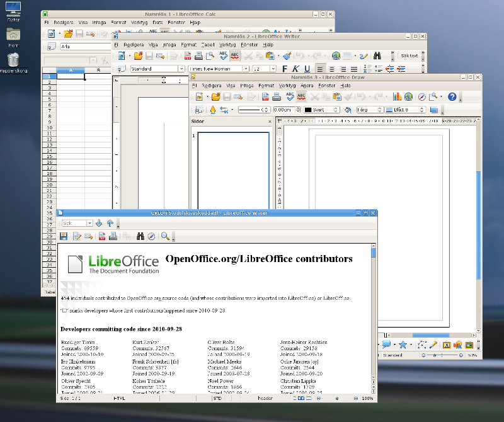The width and height of the screenshot is (504, 422).
Task: Toggle AutoSpellcheck in Writer Namnlös 2 toolbar
Action: [x=234, y=56]
